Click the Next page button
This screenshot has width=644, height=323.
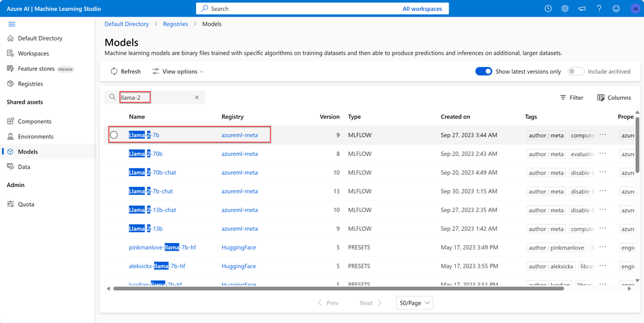[371, 303]
